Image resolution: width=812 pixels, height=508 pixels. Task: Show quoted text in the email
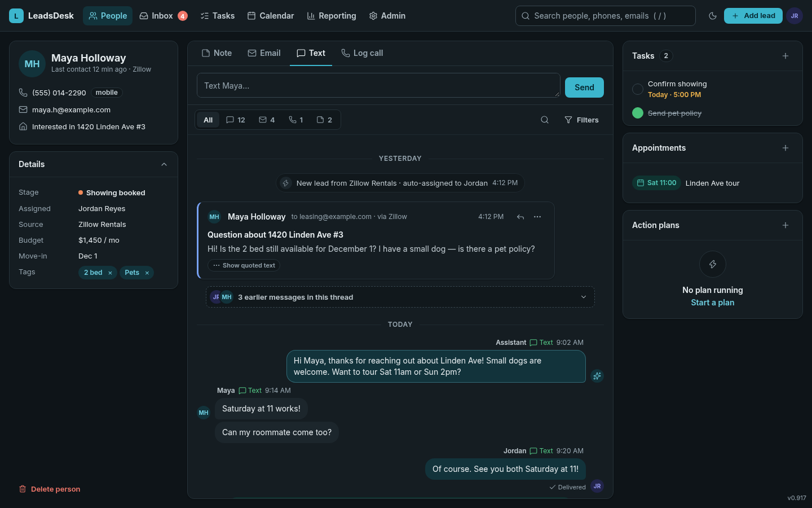pyautogui.click(x=244, y=265)
